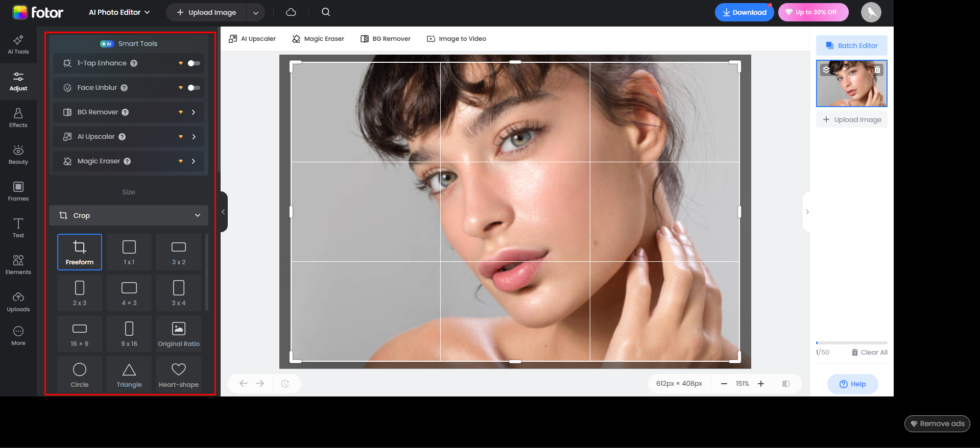Click the redo arrow
This screenshot has width=980, height=448.
point(260,384)
